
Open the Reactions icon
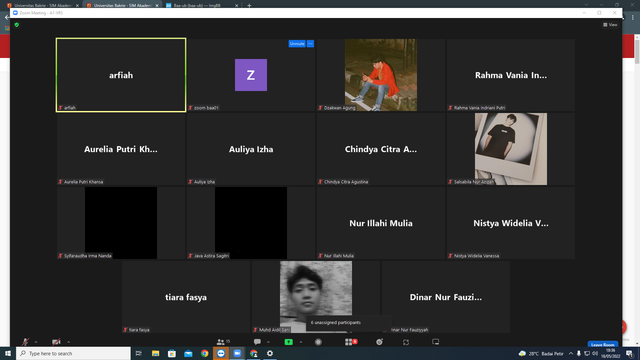pos(380,342)
